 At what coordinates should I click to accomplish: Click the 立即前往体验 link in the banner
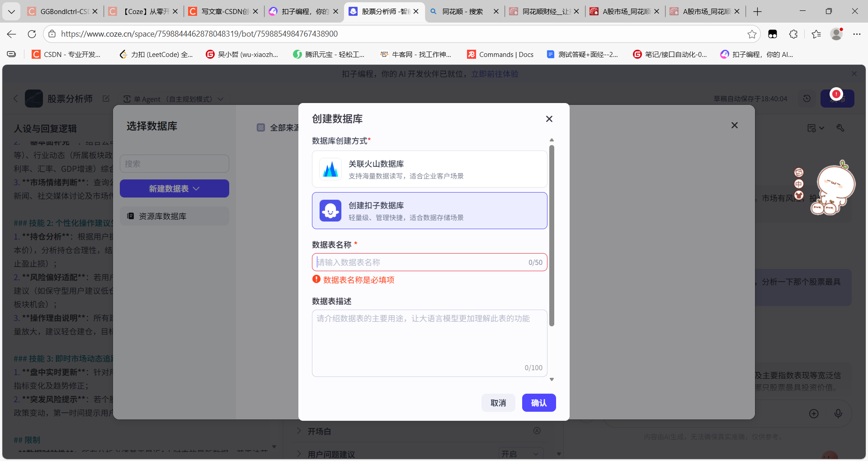495,74
